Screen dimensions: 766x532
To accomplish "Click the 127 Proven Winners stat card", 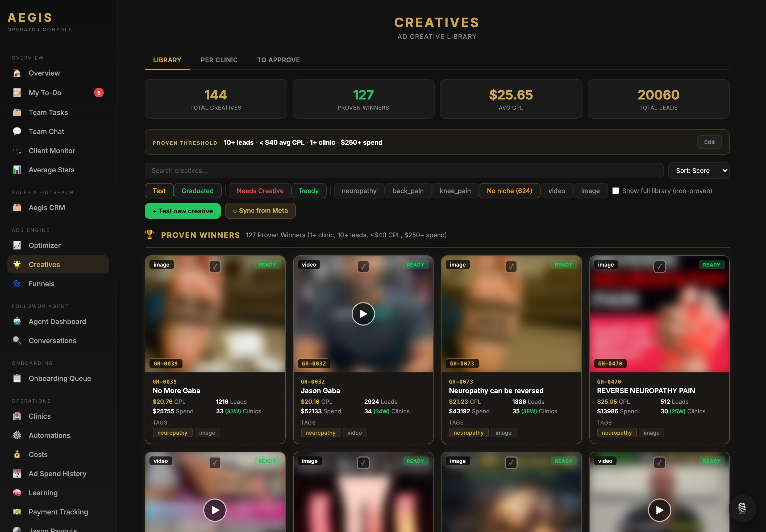I will click(363, 99).
